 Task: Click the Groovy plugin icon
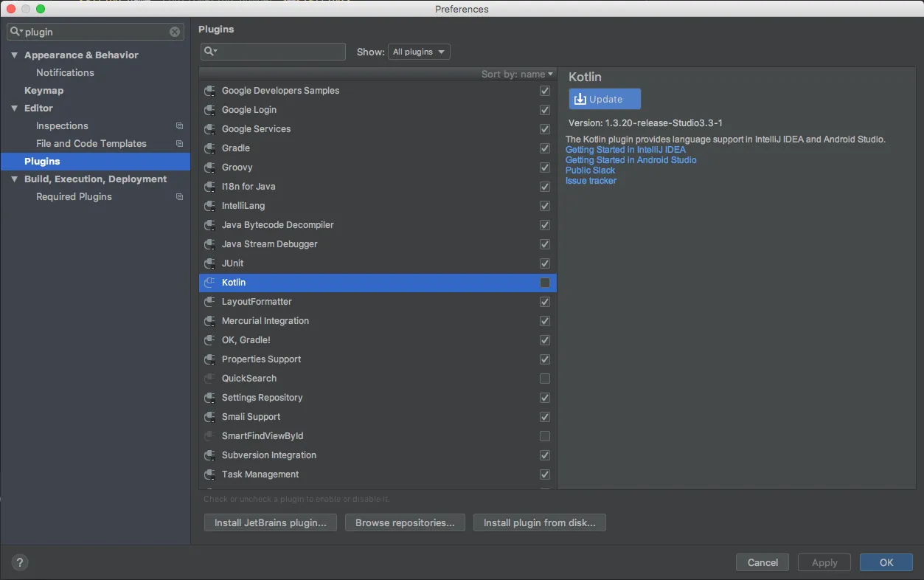point(210,168)
